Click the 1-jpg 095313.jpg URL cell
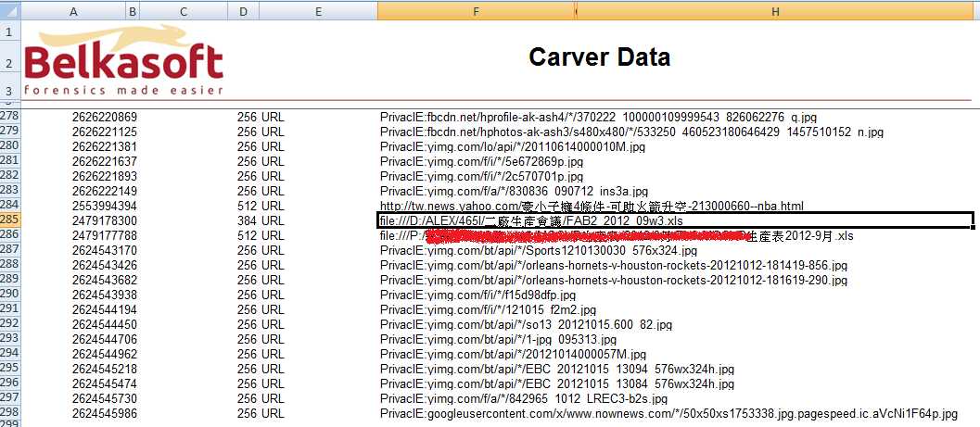The height and width of the screenshot is (427, 980). [x=498, y=340]
